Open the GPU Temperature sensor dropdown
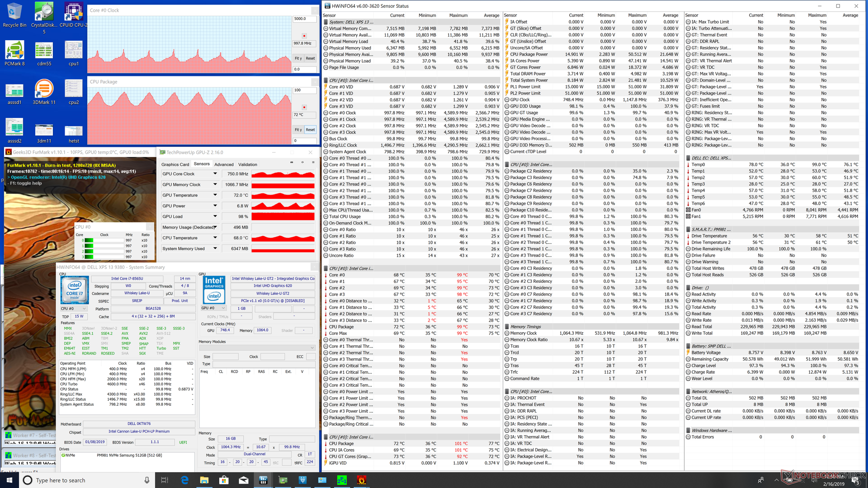This screenshot has height=488, width=868. click(215, 195)
